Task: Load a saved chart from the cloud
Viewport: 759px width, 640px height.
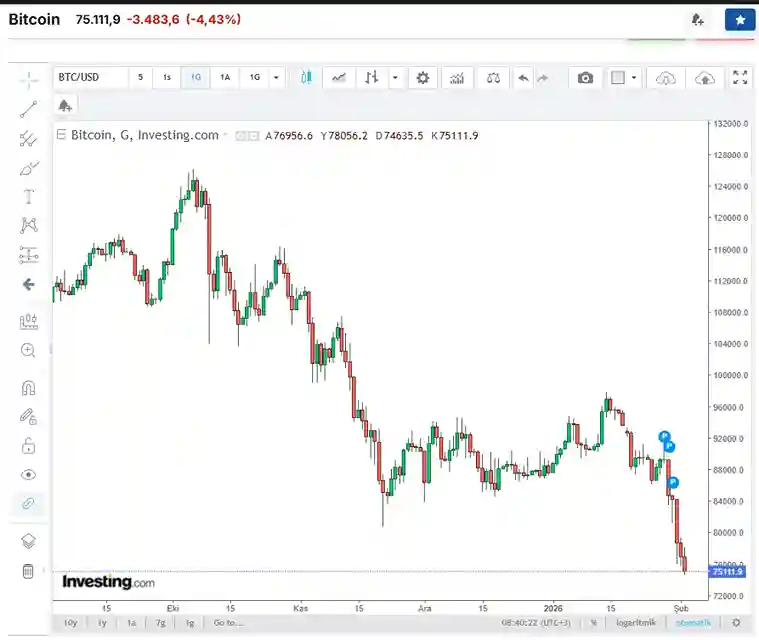Action: 666,77
